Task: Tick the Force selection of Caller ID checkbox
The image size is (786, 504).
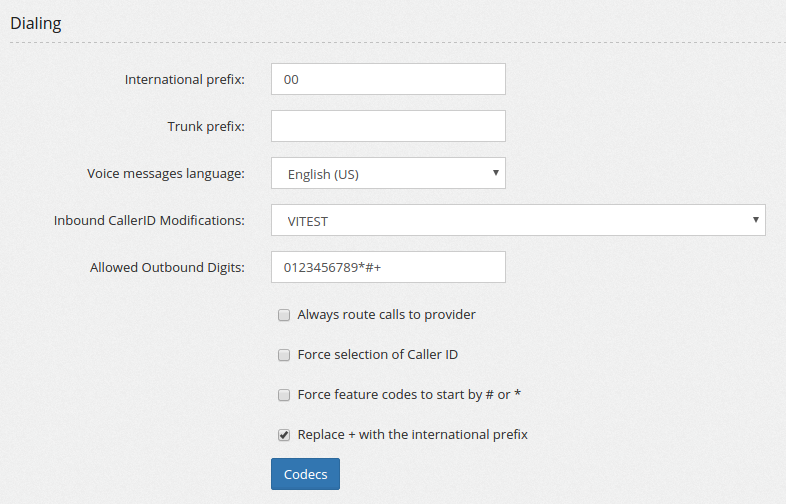Action: click(284, 355)
